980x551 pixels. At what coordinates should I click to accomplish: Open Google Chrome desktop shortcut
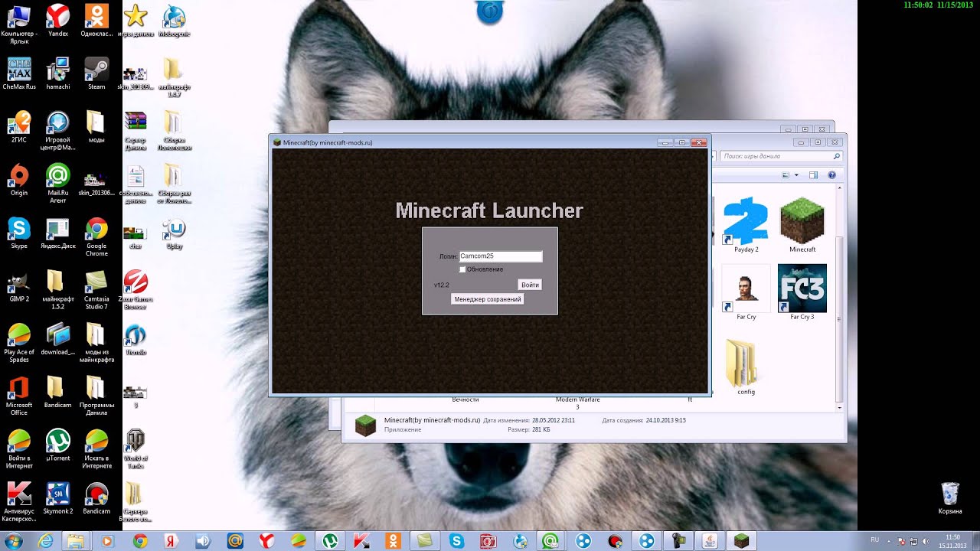click(96, 236)
